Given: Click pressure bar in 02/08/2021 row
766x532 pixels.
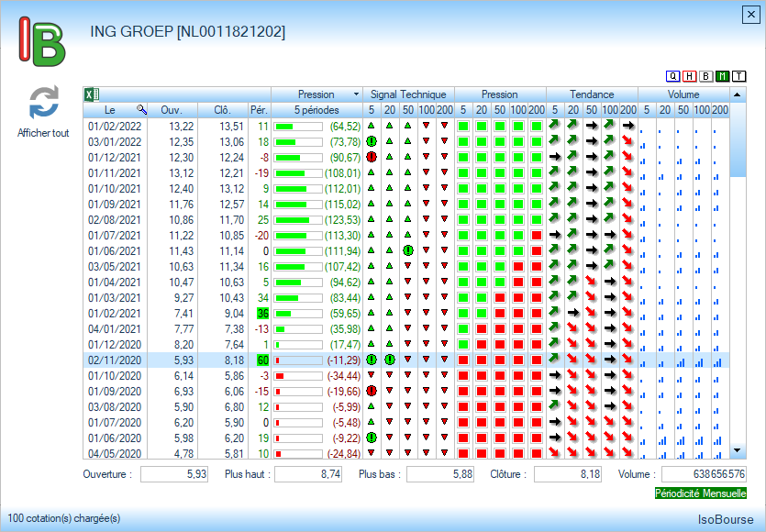Looking at the screenshot, I should click(x=298, y=220).
